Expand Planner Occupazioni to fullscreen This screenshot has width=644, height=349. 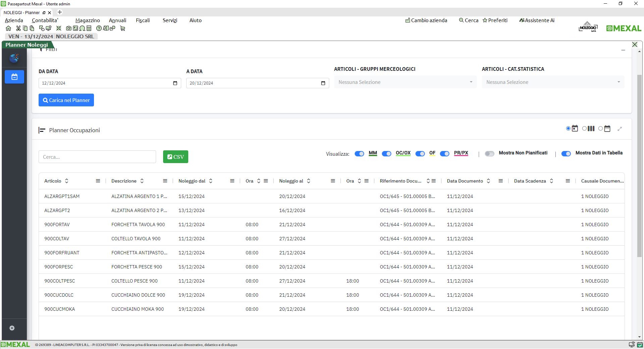point(620,129)
